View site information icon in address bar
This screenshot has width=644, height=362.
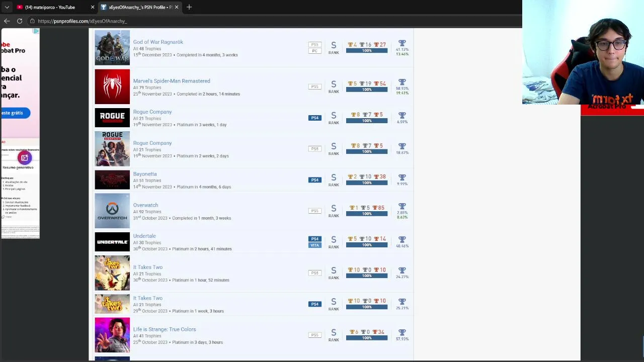tap(32, 21)
